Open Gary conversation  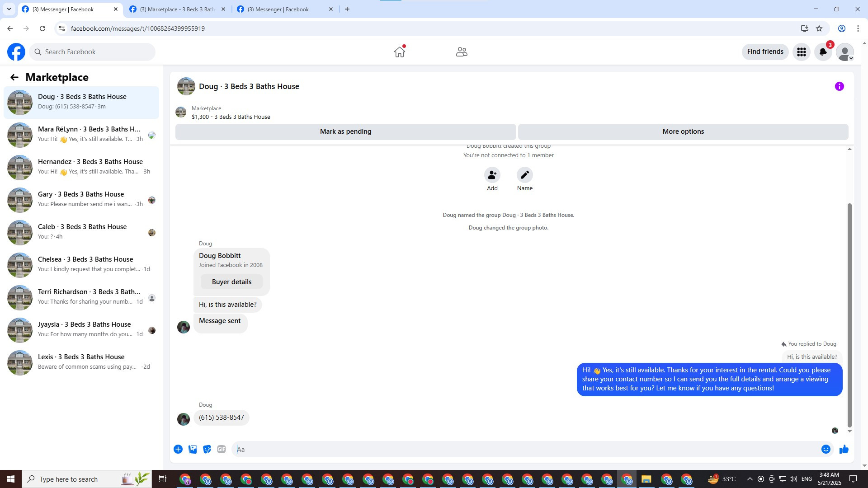(x=81, y=200)
